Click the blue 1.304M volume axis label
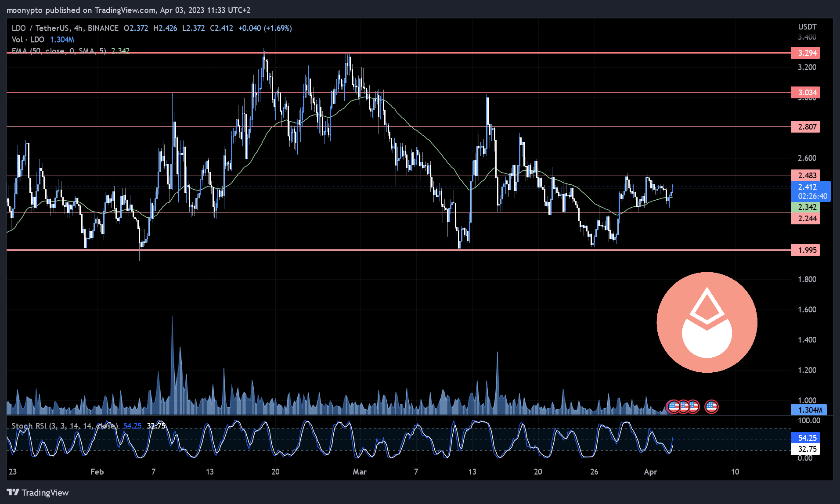The image size is (840, 504). [x=809, y=410]
